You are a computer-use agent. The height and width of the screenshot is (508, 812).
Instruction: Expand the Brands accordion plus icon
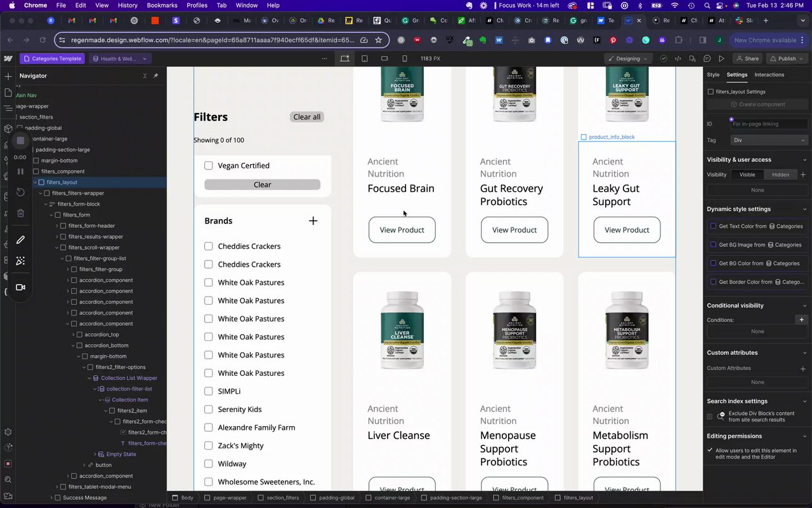[313, 221]
